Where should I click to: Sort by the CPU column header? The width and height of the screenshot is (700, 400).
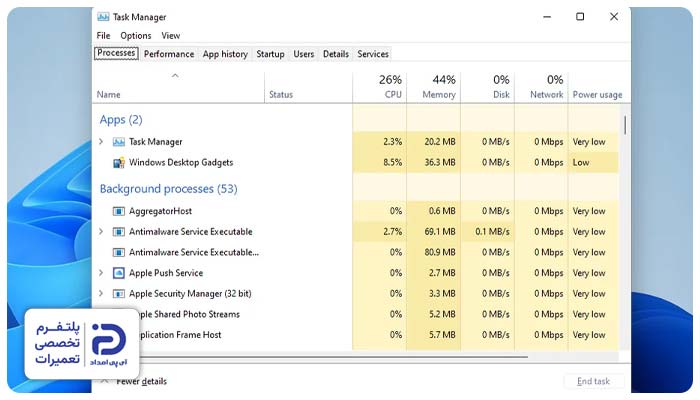pos(380,87)
